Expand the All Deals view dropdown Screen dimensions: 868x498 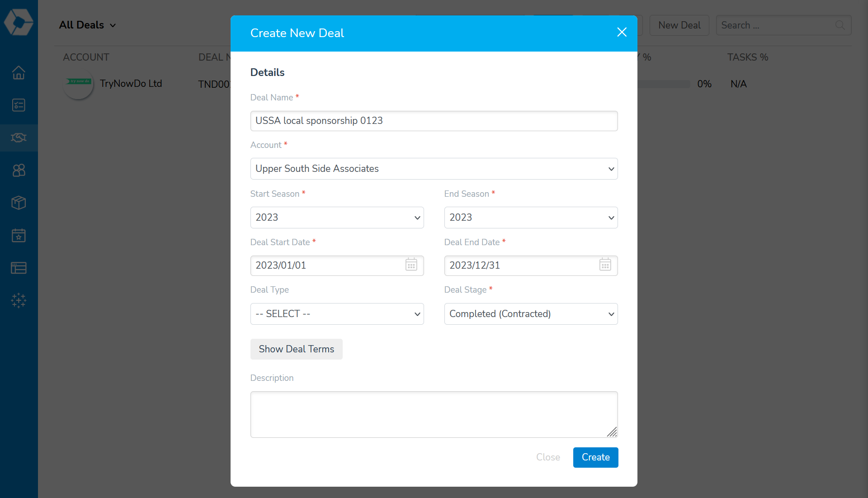click(x=88, y=25)
